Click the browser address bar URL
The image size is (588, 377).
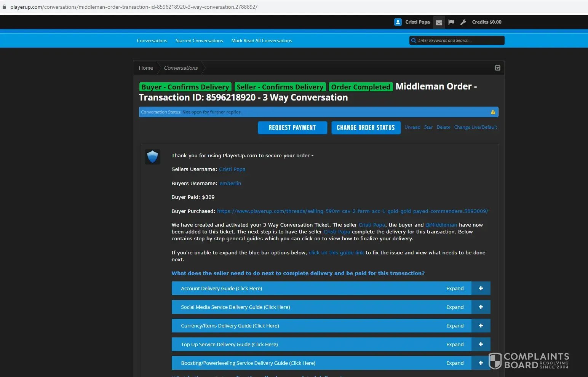click(134, 7)
